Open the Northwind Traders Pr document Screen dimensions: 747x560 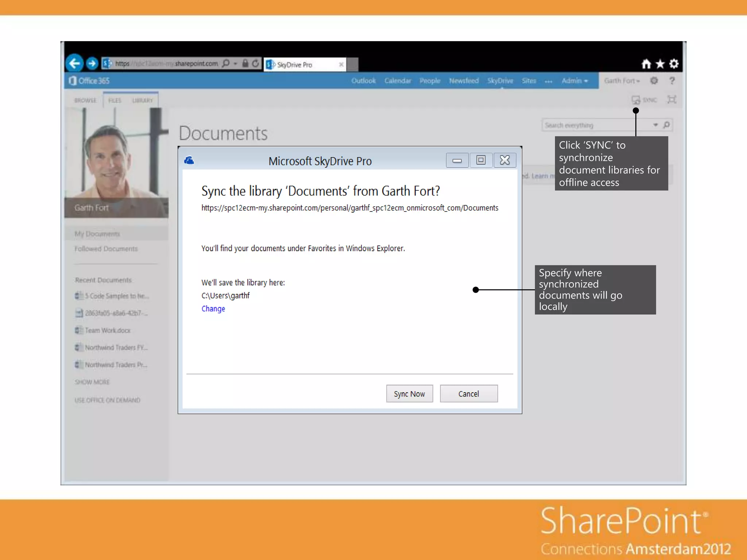tap(111, 365)
